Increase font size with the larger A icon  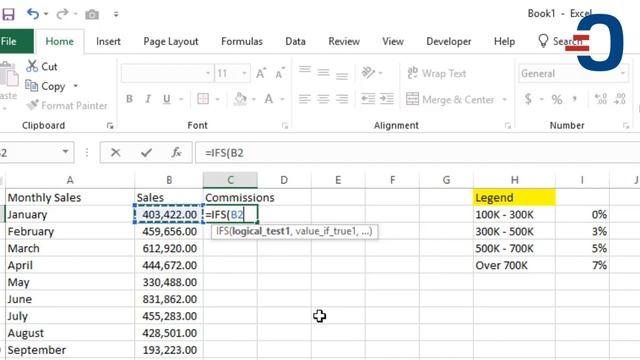[x=261, y=73]
